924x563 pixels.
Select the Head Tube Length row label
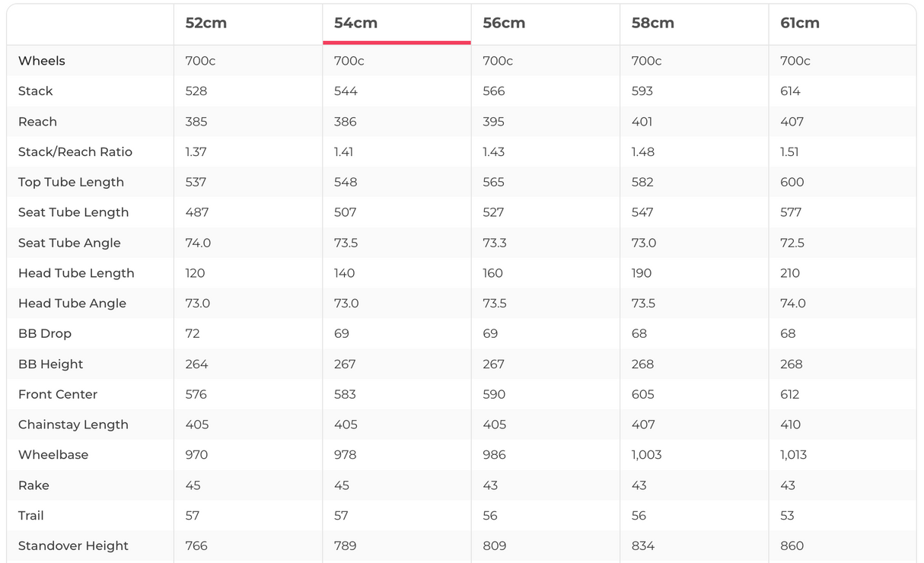click(x=76, y=273)
